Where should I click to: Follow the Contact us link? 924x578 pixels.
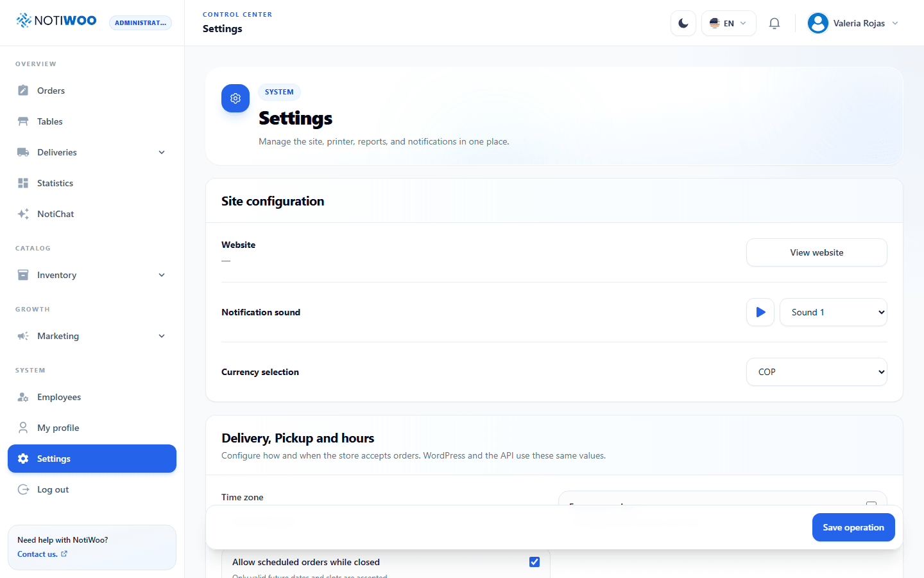point(42,554)
